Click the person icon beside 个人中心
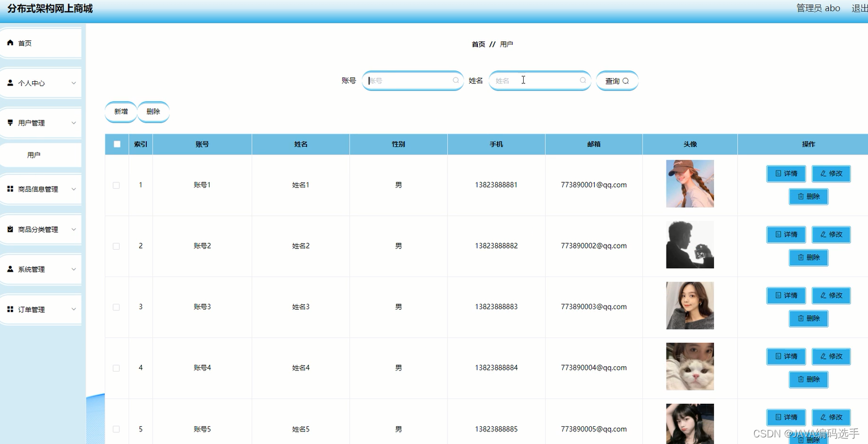The width and height of the screenshot is (868, 444). tap(10, 83)
